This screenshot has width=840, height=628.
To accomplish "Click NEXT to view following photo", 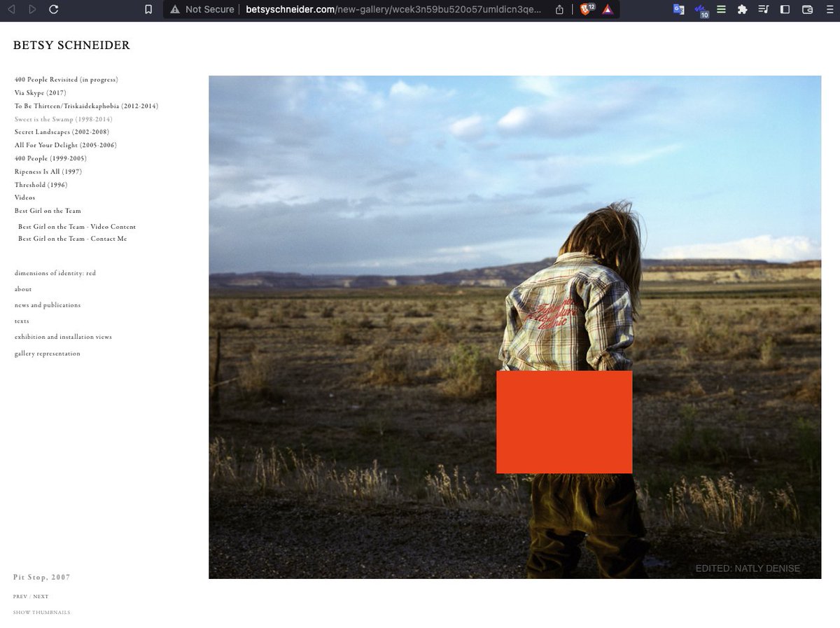I will point(41,597).
